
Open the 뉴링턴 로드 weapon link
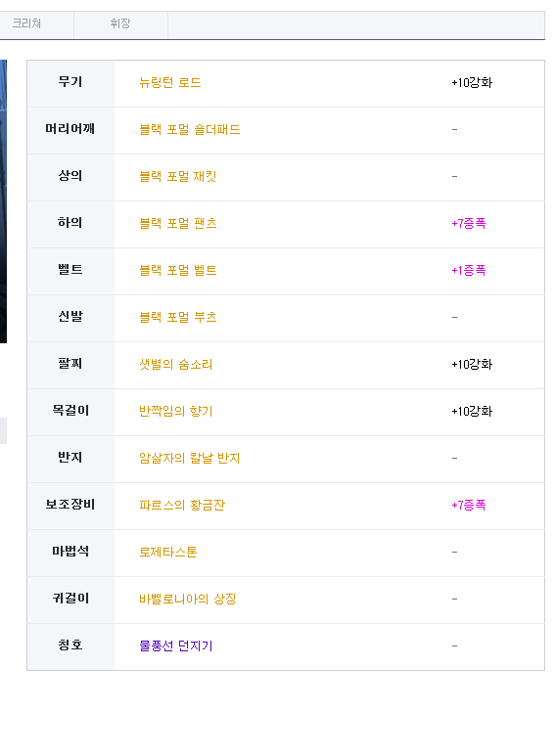click(170, 82)
